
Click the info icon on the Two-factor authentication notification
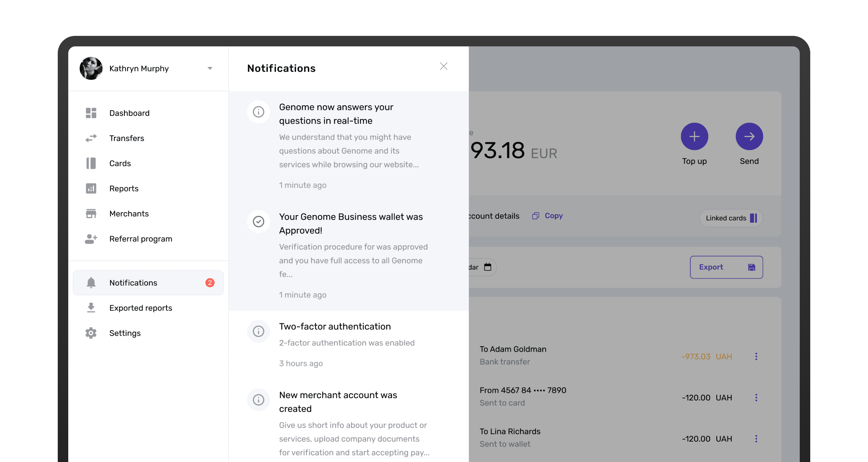[258, 331]
